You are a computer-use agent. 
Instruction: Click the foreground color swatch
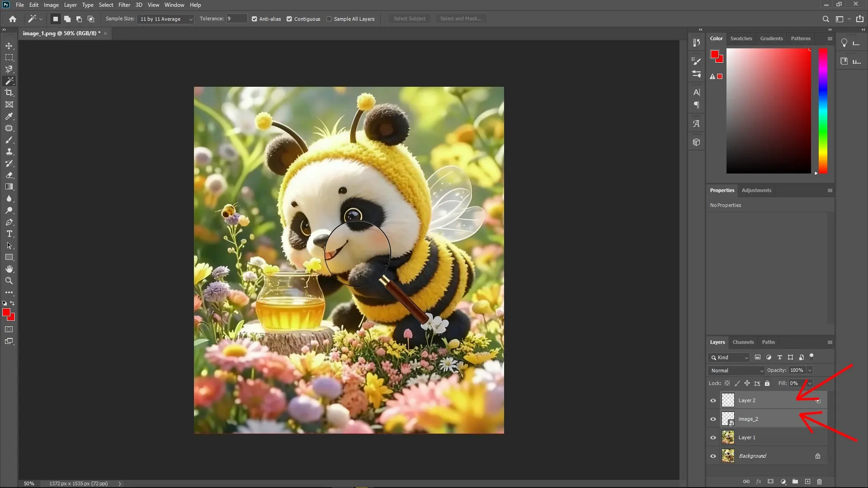pos(7,313)
